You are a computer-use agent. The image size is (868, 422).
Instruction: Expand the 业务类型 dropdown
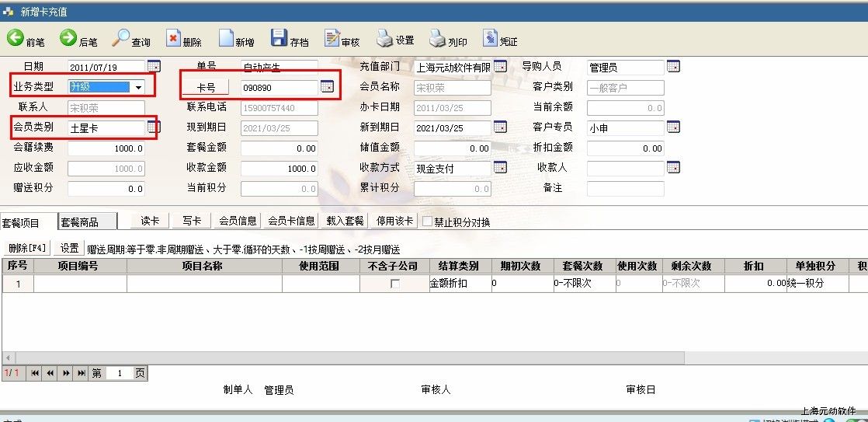point(138,87)
